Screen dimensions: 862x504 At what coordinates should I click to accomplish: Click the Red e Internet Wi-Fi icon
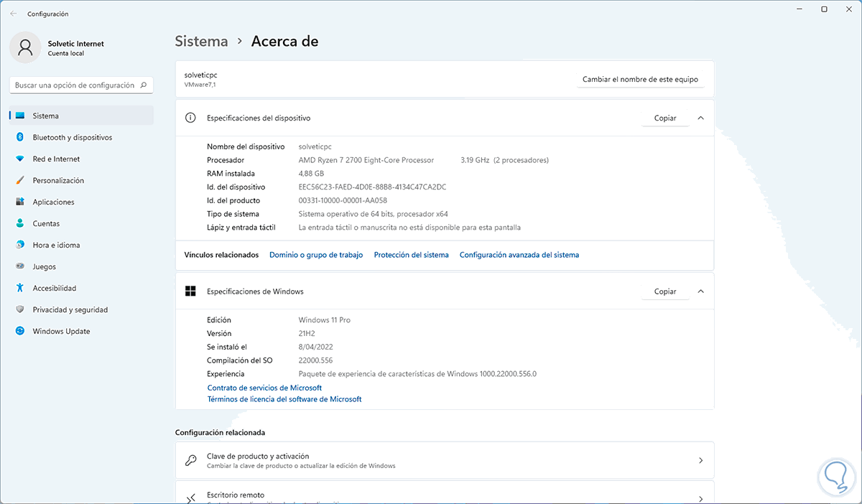19,159
